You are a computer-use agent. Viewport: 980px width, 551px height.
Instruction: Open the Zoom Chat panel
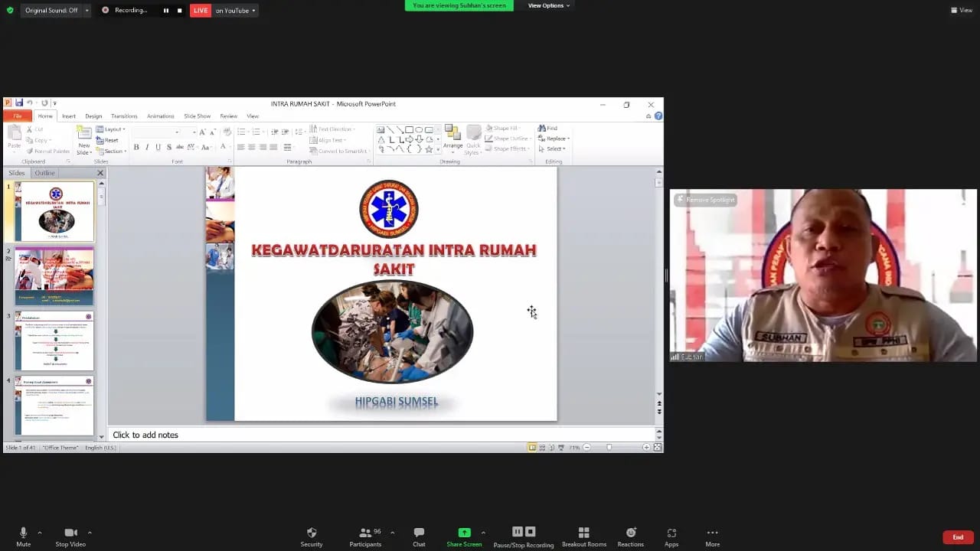(419, 533)
